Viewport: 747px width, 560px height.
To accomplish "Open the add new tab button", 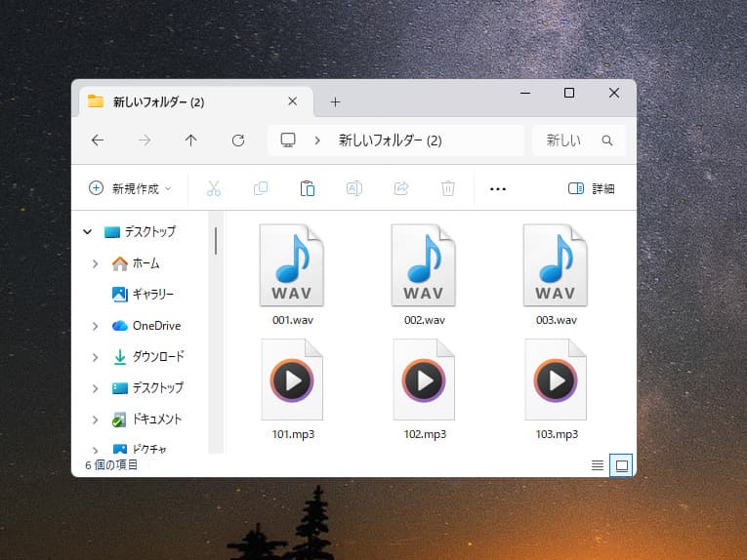I will pos(335,101).
